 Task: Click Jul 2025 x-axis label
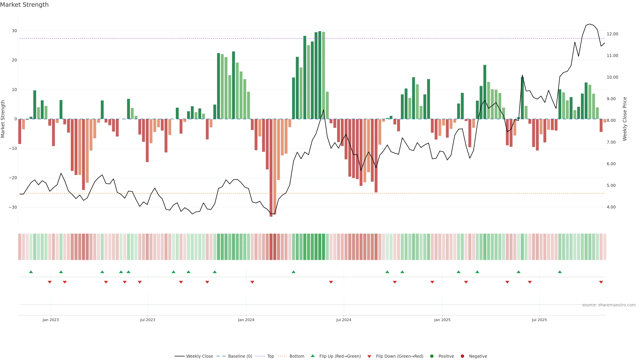pos(539,320)
